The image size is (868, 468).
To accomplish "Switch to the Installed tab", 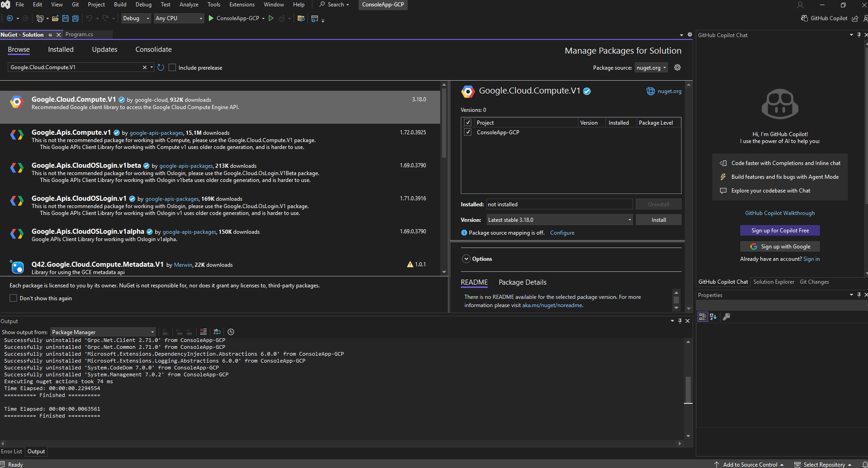I will (60, 50).
